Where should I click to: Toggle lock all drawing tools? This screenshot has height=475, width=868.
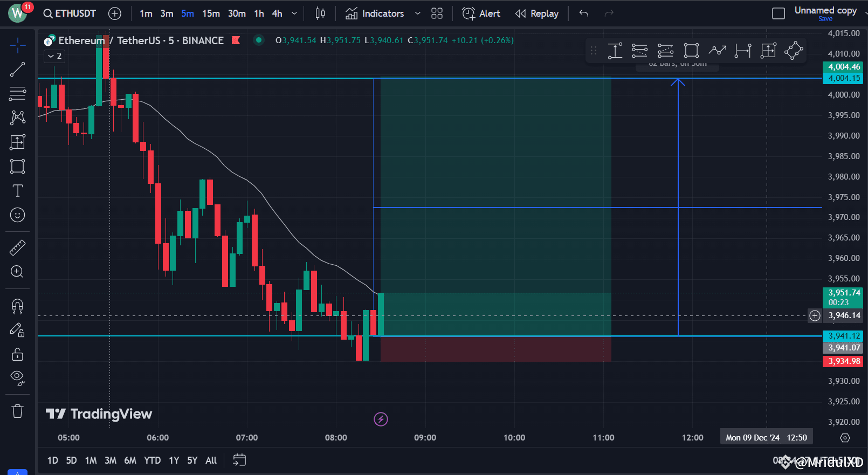coord(18,354)
